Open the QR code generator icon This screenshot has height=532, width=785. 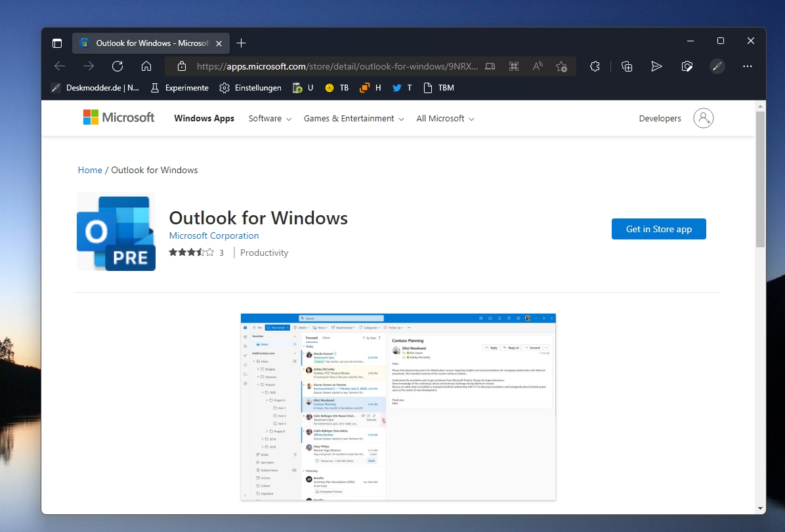pyautogui.click(x=514, y=66)
